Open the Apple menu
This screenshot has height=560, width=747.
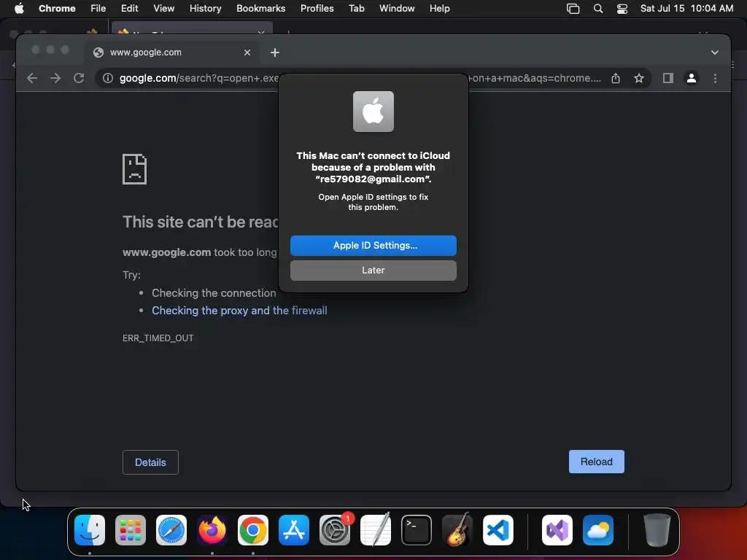[18, 8]
